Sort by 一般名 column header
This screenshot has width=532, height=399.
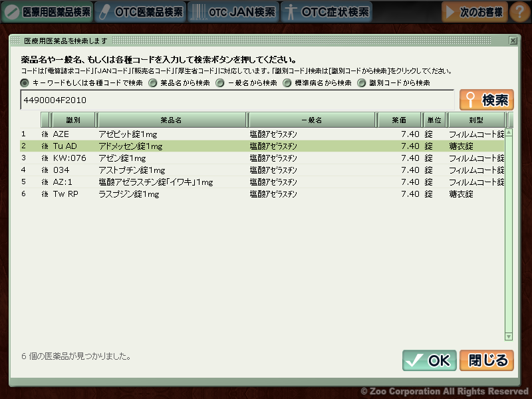click(312, 120)
